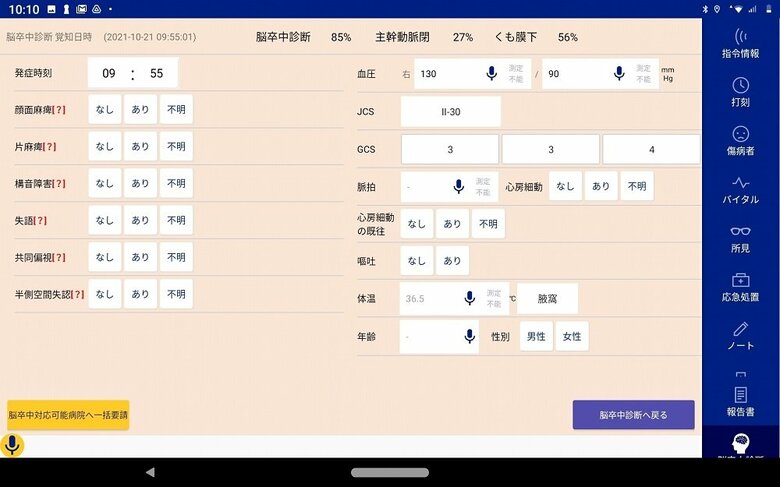Click 脳卒中診断へ戻る button
The height and width of the screenshot is (487, 780).
(633, 415)
